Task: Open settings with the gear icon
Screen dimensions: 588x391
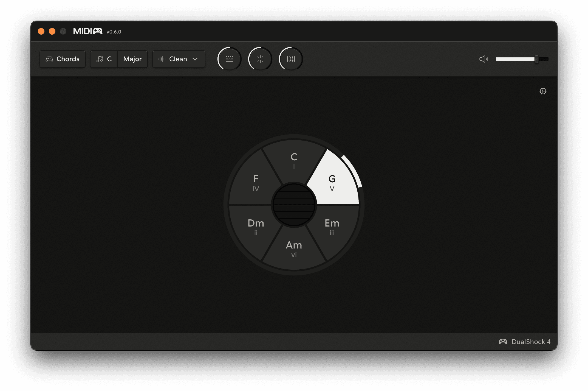Action: click(543, 91)
